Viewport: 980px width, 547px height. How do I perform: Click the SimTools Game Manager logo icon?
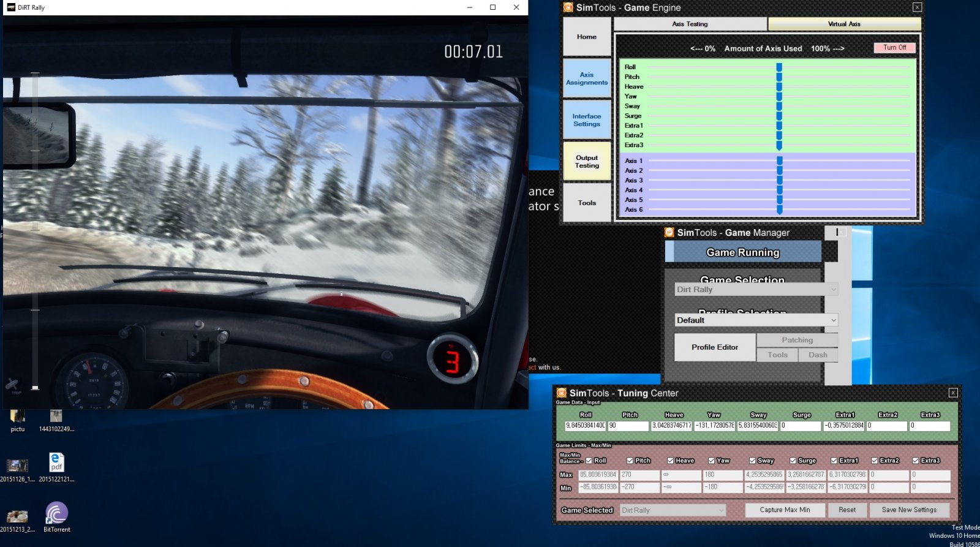pos(669,232)
